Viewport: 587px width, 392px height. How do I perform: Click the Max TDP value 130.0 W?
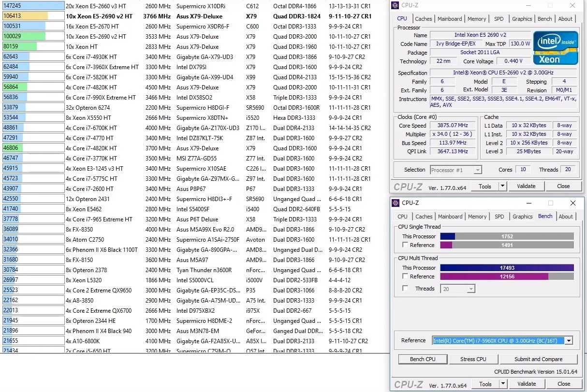(x=521, y=44)
